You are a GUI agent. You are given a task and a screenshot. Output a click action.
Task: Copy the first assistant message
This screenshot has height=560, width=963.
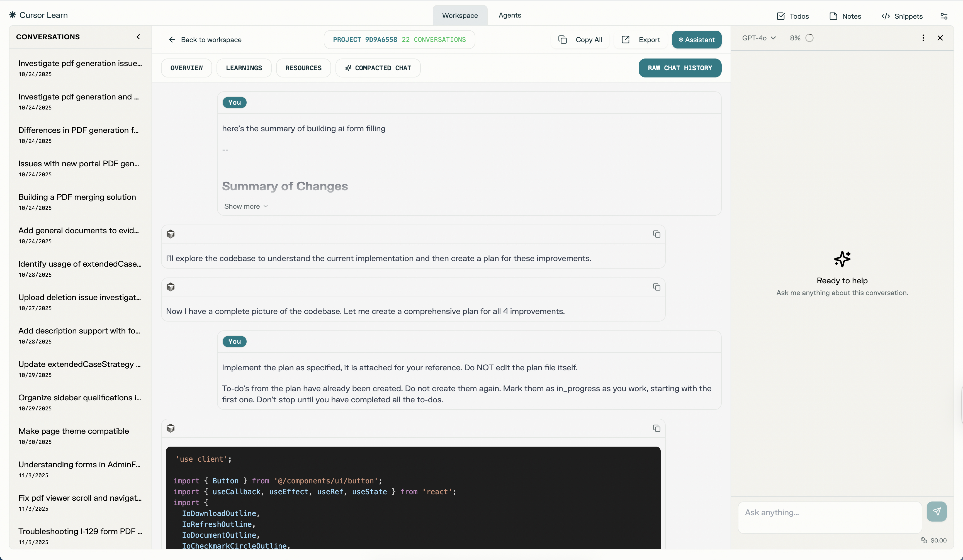[656, 234]
